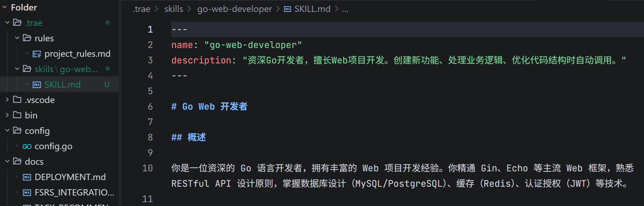Viewport: 644px width, 206px height.
Task: Click the .trae breadcrumb segment
Action: pyautogui.click(x=141, y=9)
